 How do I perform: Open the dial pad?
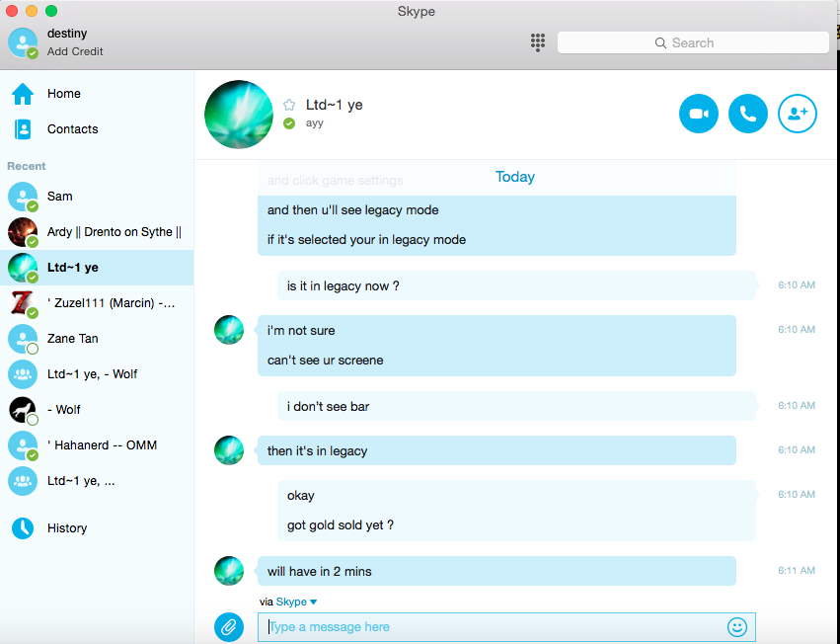point(538,42)
